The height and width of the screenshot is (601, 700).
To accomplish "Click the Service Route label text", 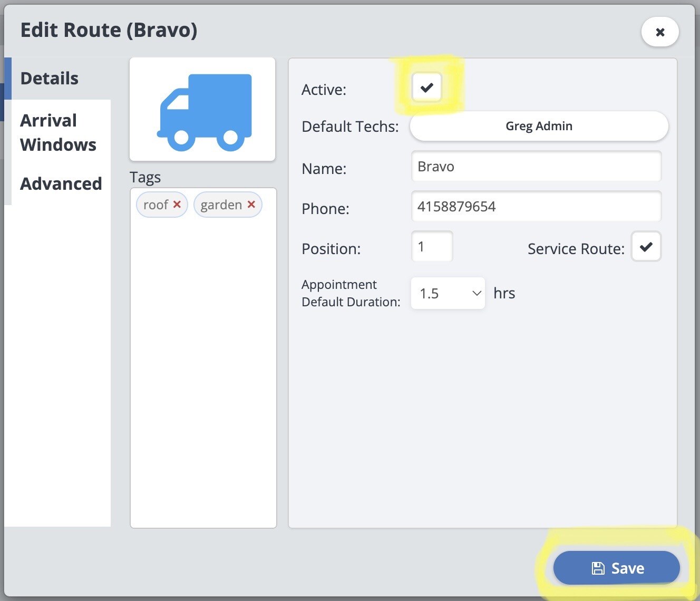I will pyautogui.click(x=576, y=249).
